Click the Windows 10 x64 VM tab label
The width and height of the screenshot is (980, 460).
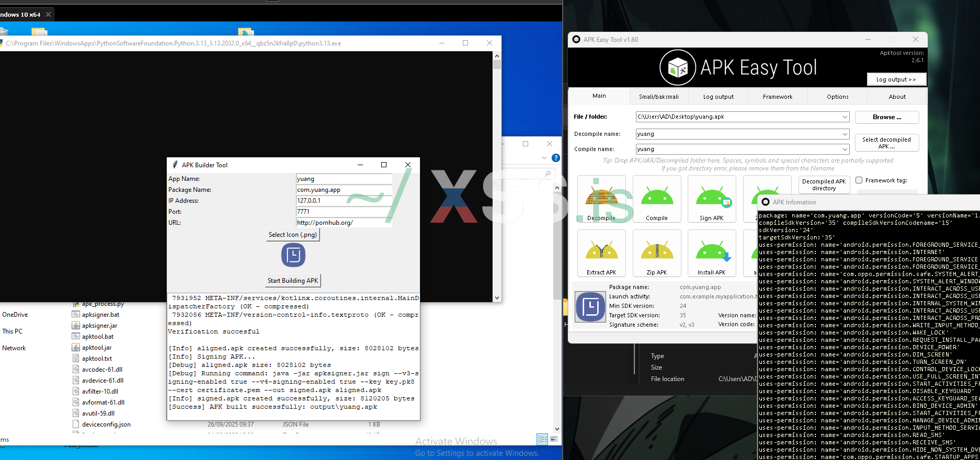click(x=20, y=15)
